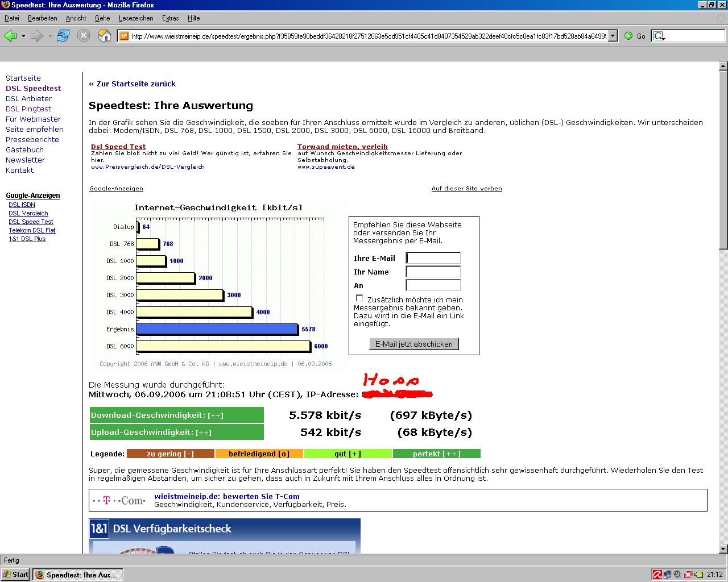This screenshot has height=582, width=728.
Task: Click the T-Com logo
Action: click(119, 500)
